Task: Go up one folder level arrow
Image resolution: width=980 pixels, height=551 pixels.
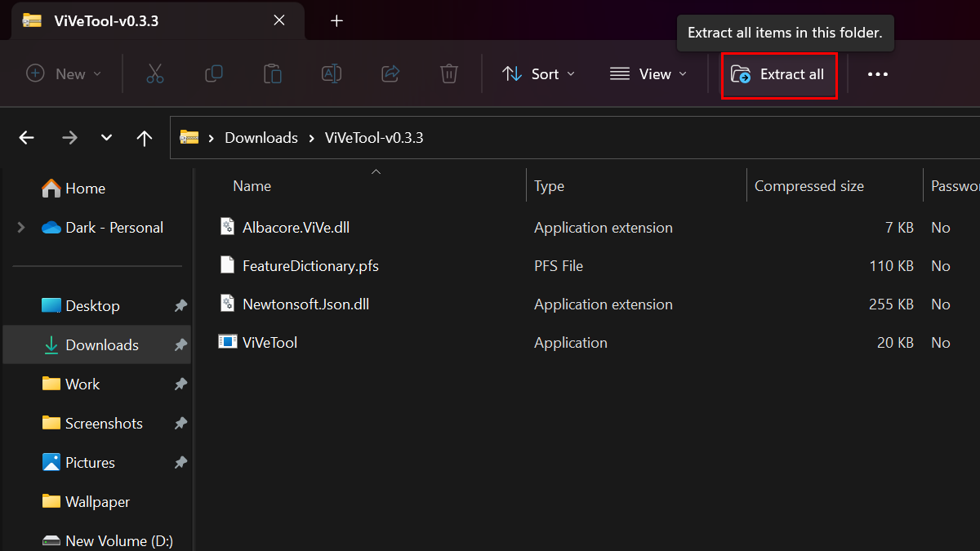Action: click(145, 138)
